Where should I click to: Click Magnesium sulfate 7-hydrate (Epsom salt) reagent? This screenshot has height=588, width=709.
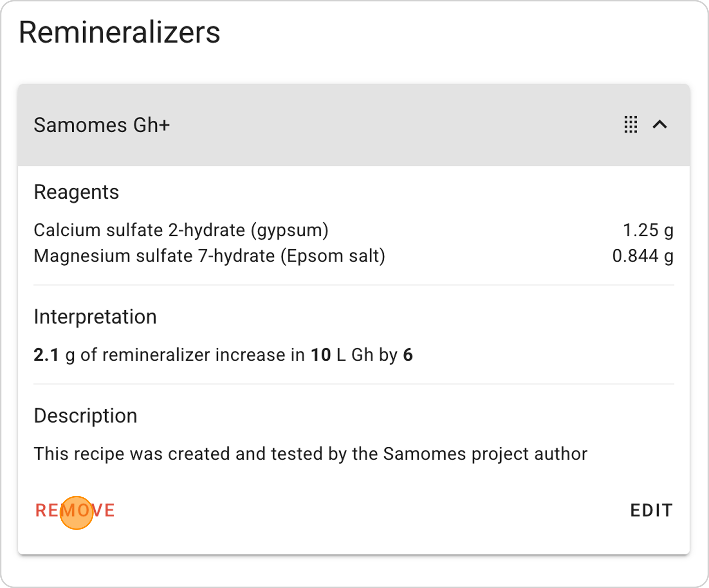[x=209, y=256]
